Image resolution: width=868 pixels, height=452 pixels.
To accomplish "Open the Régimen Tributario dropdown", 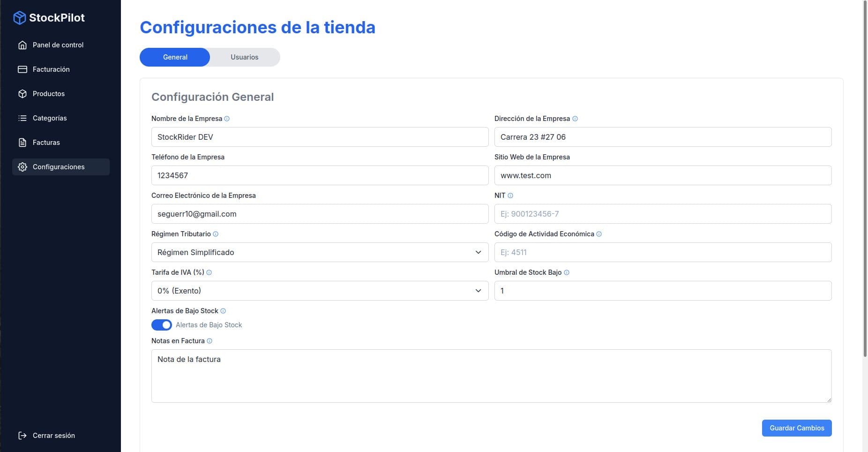I will (x=320, y=252).
